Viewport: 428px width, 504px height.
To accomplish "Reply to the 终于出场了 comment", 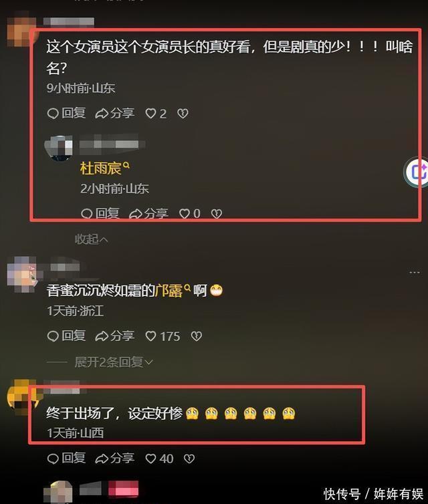I will (x=66, y=459).
